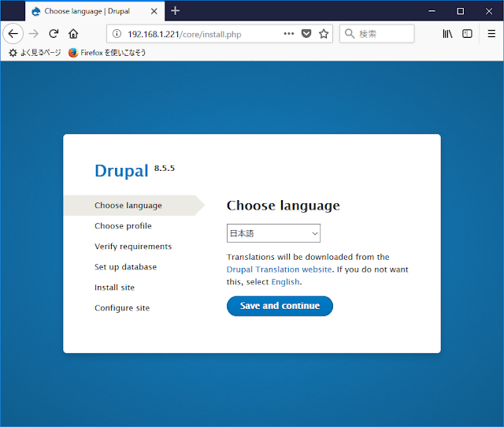
Task: Click the 8.5.5 version number
Action: coord(165,168)
